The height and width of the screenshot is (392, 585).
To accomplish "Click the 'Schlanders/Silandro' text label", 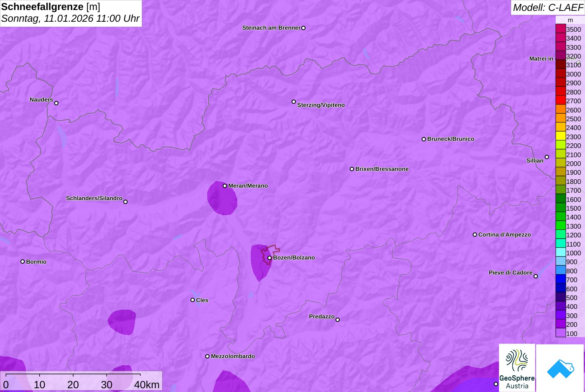I will point(94,199).
